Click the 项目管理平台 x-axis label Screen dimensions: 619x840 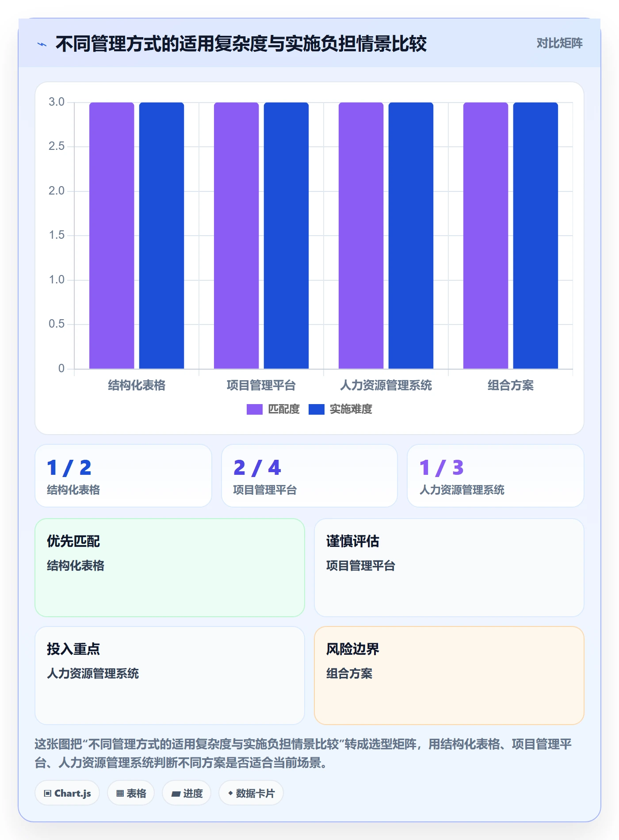pos(261,386)
